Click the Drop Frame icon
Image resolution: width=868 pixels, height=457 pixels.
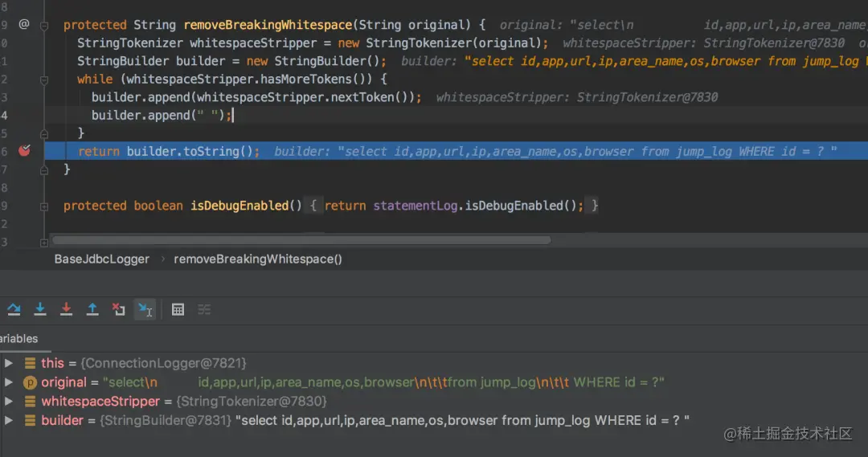point(118,309)
